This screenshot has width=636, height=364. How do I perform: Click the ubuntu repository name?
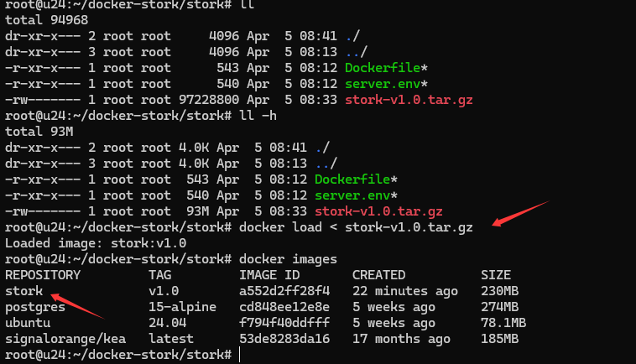pos(28,323)
